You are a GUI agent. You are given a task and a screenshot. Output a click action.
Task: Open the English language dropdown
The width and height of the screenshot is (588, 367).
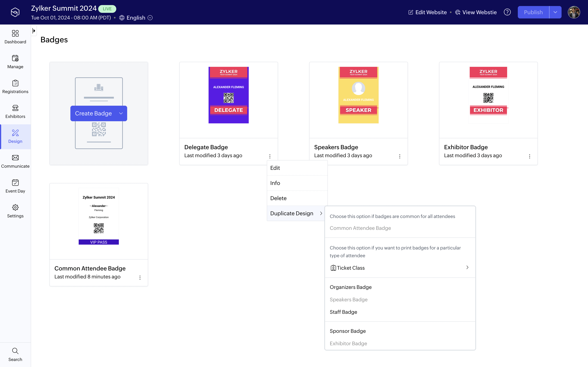136,18
